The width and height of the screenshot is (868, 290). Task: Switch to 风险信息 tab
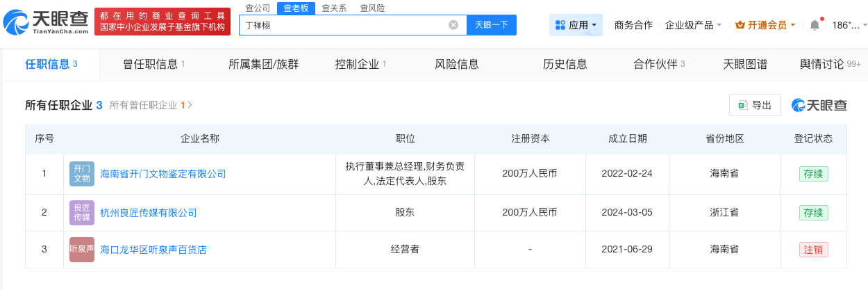(456, 64)
